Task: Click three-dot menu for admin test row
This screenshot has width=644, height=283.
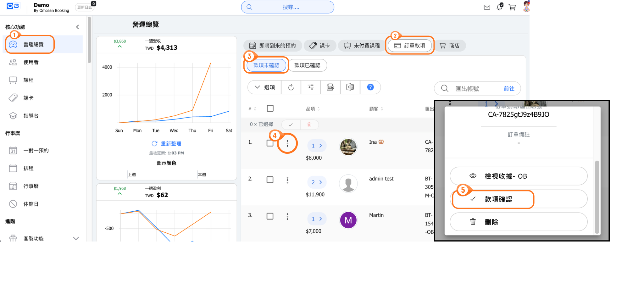Action: pos(287,180)
